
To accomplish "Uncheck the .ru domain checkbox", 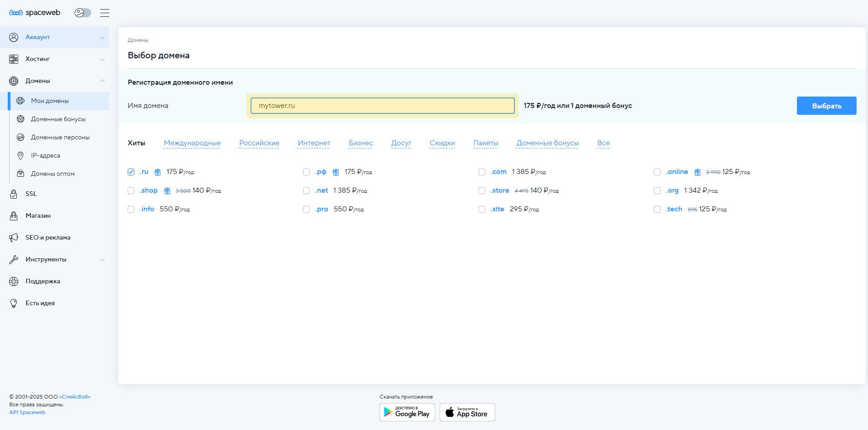I will tap(131, 172).
